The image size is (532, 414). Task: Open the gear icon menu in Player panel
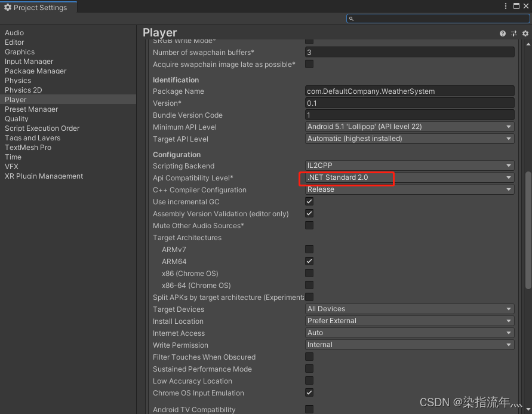pyautogui.click(x=525, y=33)
